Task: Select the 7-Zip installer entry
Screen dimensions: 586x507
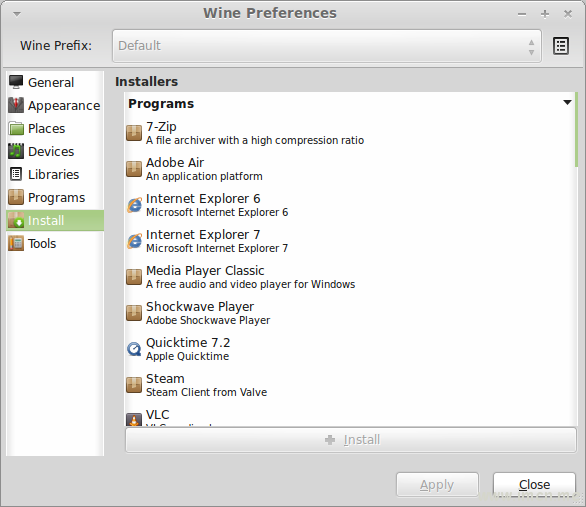Action: coord(350,133)
